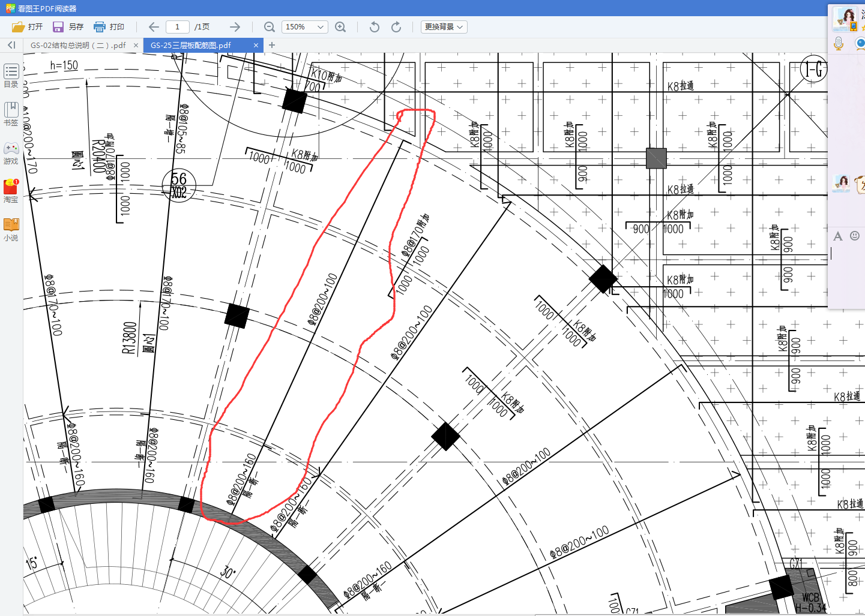Close the GS-25三层板配筋图 tab

tap(256, 45)
